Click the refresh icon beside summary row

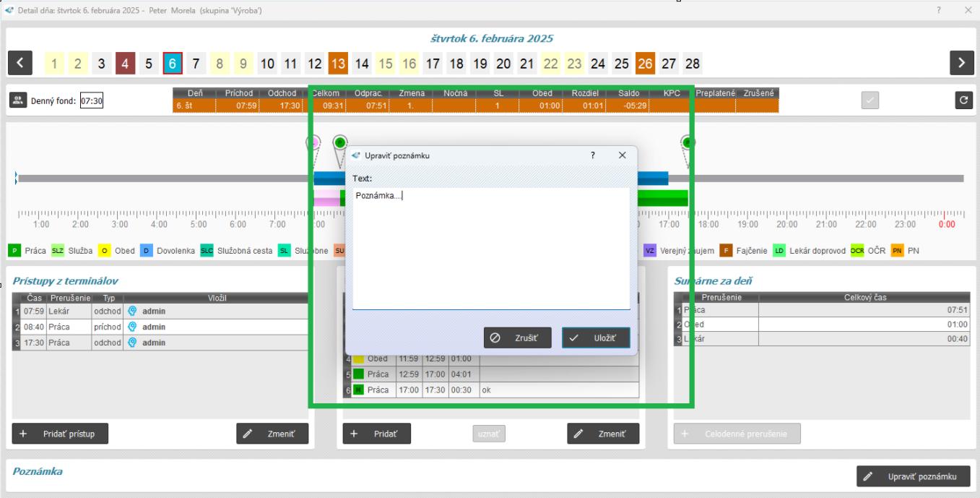(963, 101)
